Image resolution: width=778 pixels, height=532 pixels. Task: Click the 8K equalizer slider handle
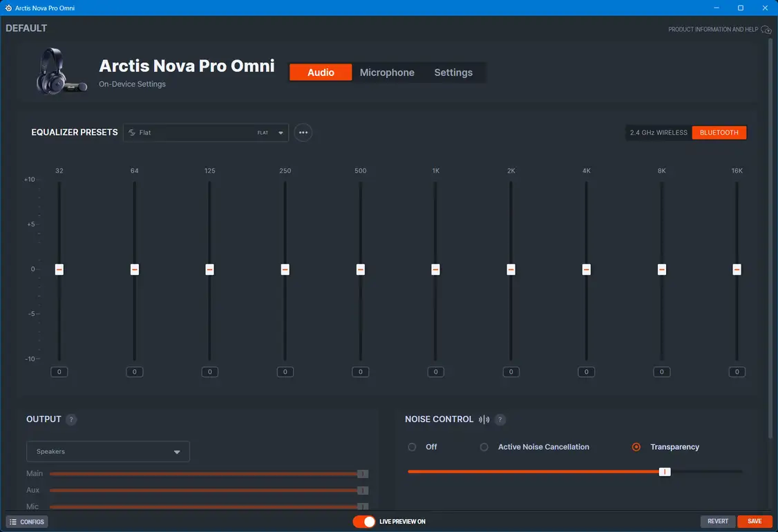coord(662,269)
